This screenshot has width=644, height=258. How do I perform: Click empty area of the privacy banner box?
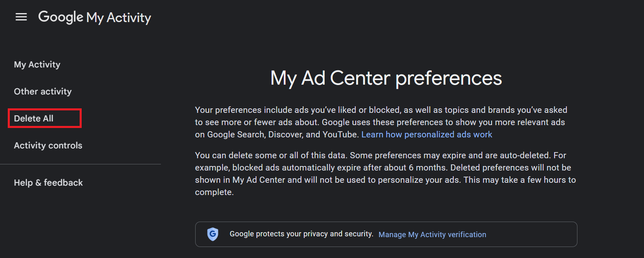(x=531, y=234)
